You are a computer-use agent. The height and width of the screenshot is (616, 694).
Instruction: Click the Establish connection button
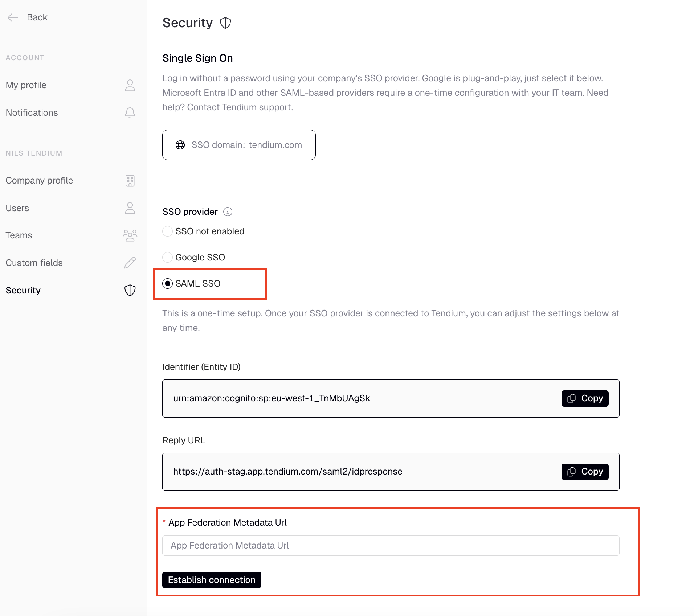(212, 580)
